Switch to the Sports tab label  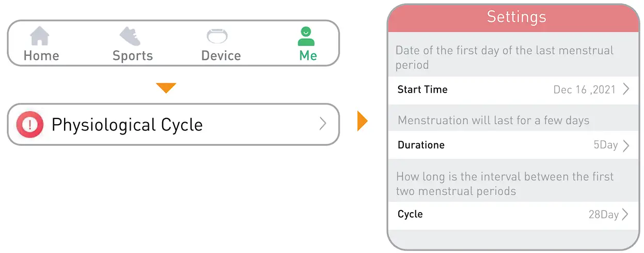click(133, 55)
